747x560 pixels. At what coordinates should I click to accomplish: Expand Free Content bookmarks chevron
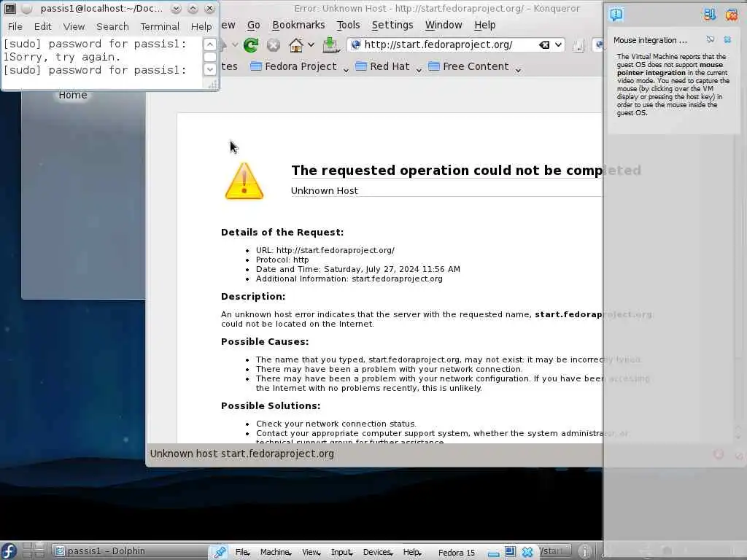coord(519,69)
